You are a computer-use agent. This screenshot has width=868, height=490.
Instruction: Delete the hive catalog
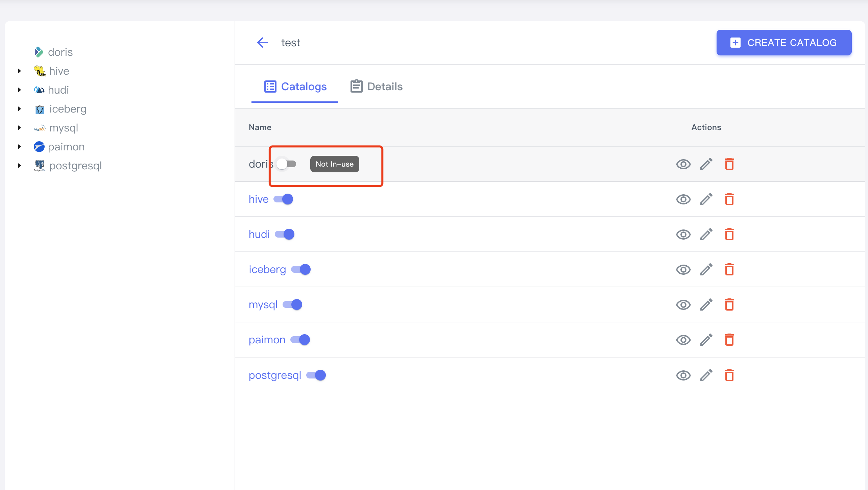pos(729,199)
